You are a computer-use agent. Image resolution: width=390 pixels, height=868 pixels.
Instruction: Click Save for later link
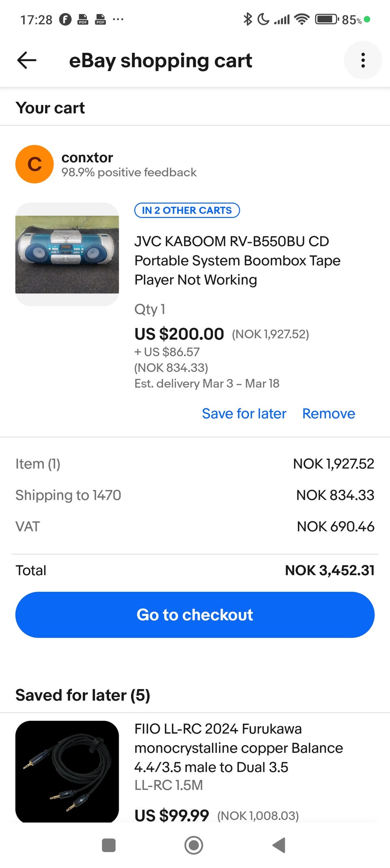(244, 413)
